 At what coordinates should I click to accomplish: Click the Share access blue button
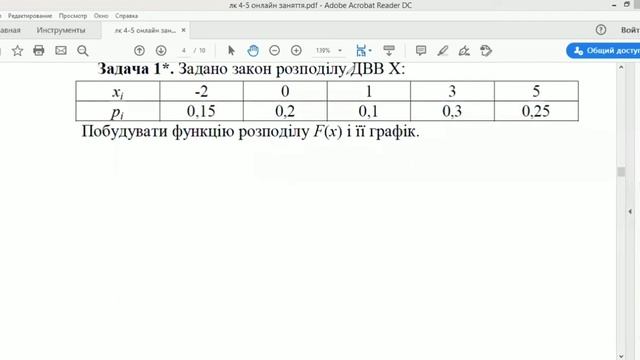click(603, 51)
